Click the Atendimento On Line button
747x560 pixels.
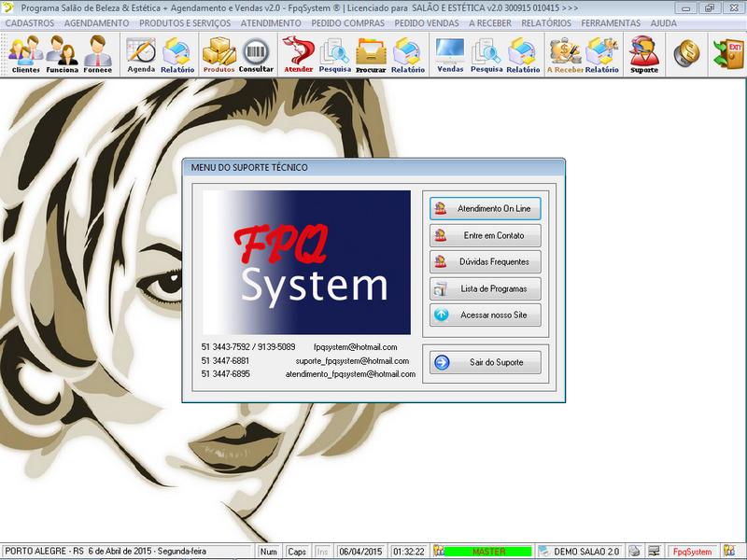pyautogui.click(x=485, y=208)
